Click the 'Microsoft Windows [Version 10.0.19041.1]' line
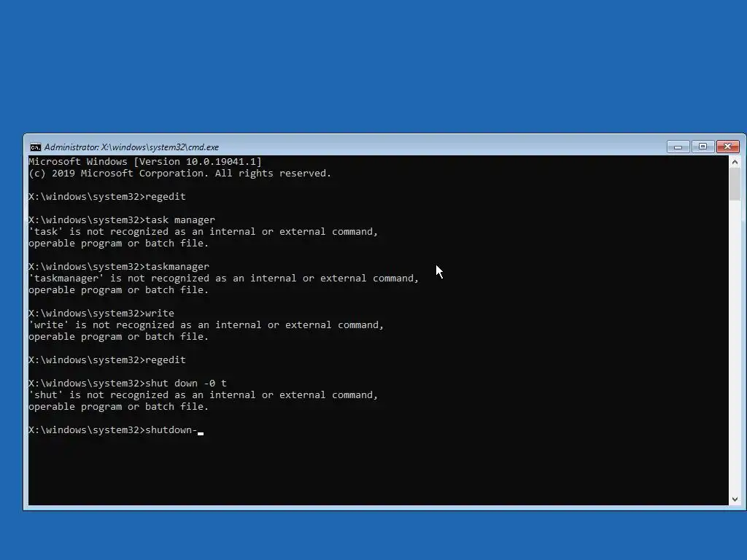747x560 pixels. pyautogui.click(x=145, y=161)
